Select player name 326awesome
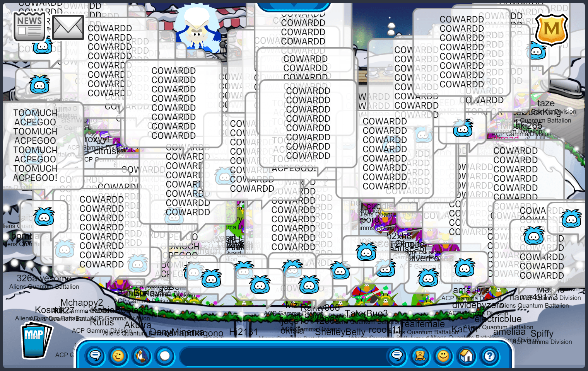 pos(44,278)
